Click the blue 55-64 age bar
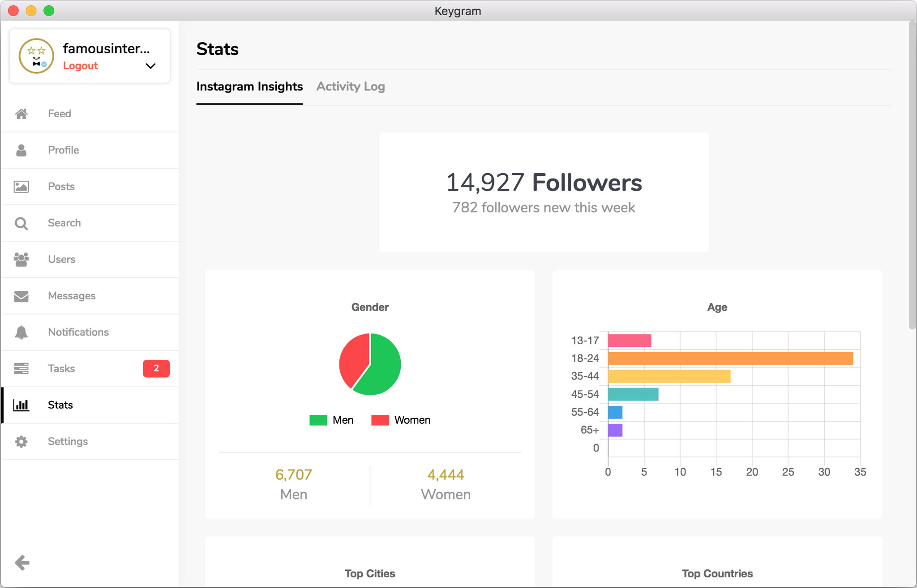 tap(615, 412)
